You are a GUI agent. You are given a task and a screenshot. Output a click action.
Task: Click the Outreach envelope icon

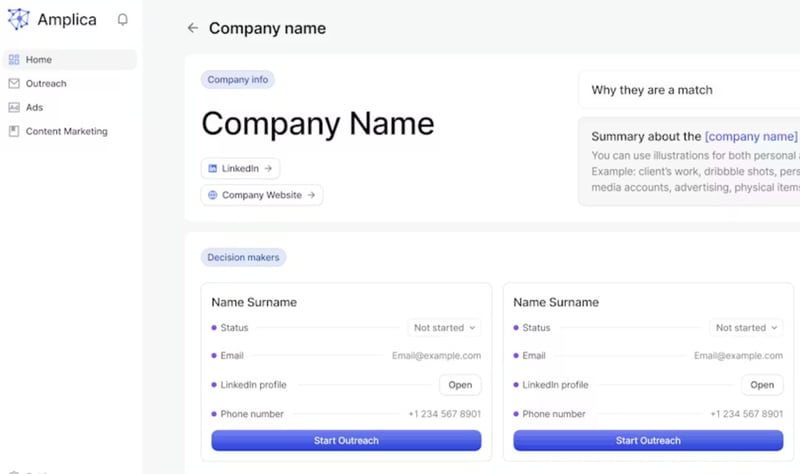pyautogui.click(x=14, y=84)
